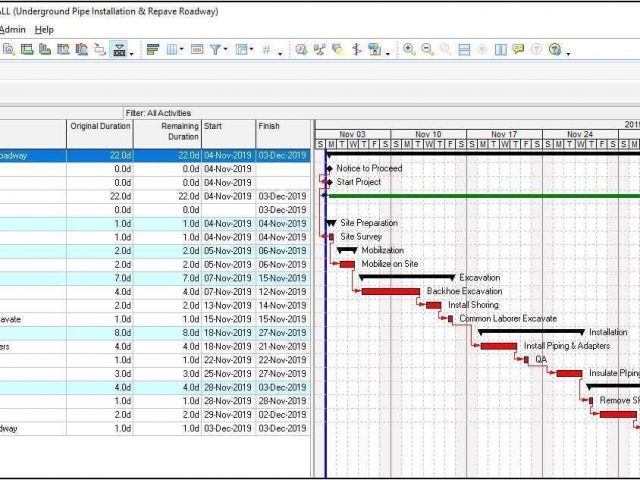Click the Zoom In magnifier icon

[x=409, y=49]
